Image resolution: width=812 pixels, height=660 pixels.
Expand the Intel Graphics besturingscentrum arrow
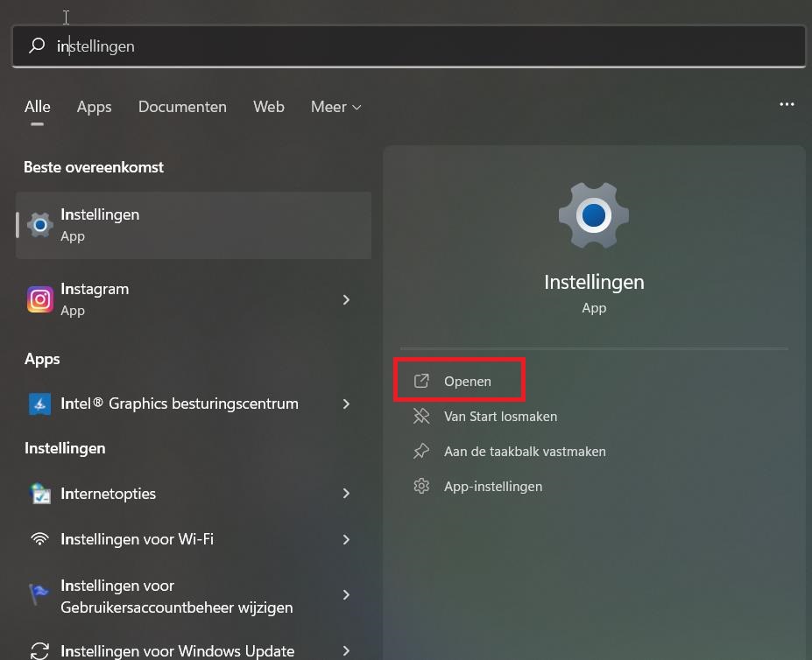[x=346, y=404]
